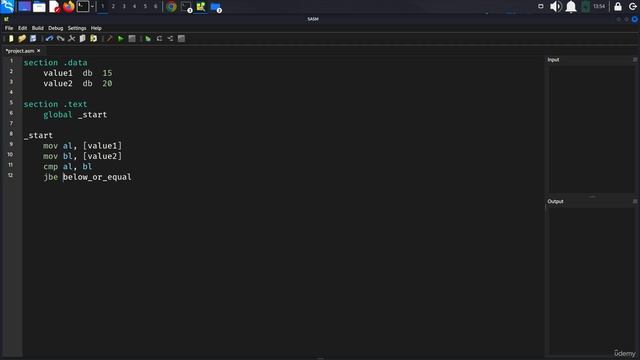Viewport: 640px width, 360px height.
Task: Click inside the Output text area
Action: pyautogui.click(x=591, y=281)
